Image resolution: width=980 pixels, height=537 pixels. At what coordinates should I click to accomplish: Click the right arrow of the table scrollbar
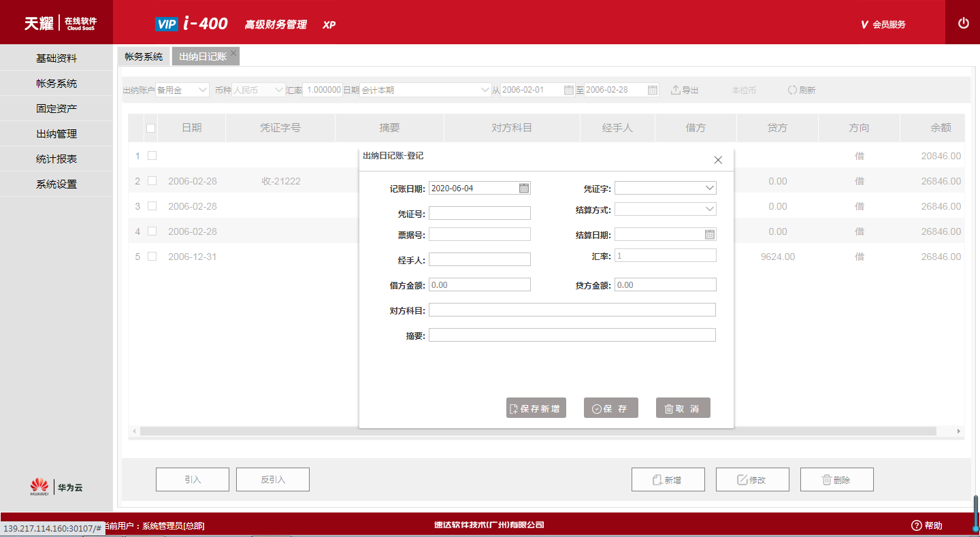(x=959, y=432)
